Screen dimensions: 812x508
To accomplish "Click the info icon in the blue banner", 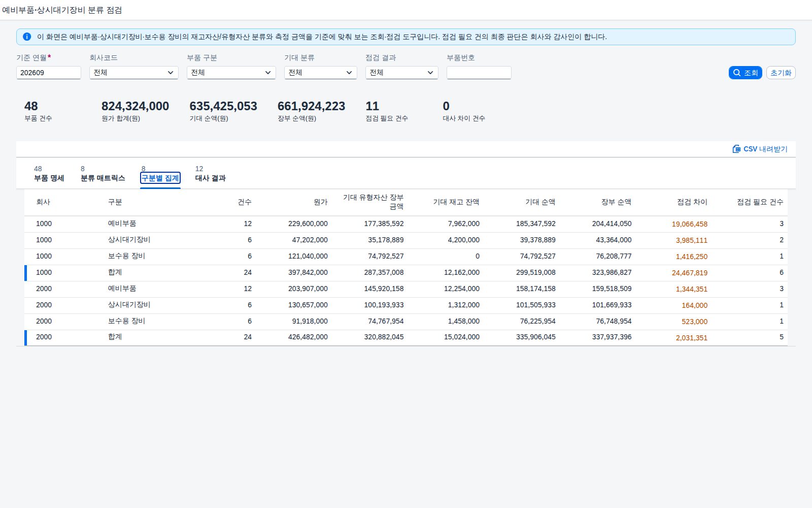I will [27, 37].
